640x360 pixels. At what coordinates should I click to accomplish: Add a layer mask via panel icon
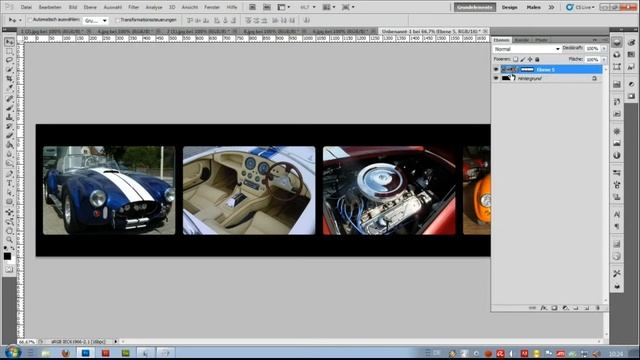(554, 308)
